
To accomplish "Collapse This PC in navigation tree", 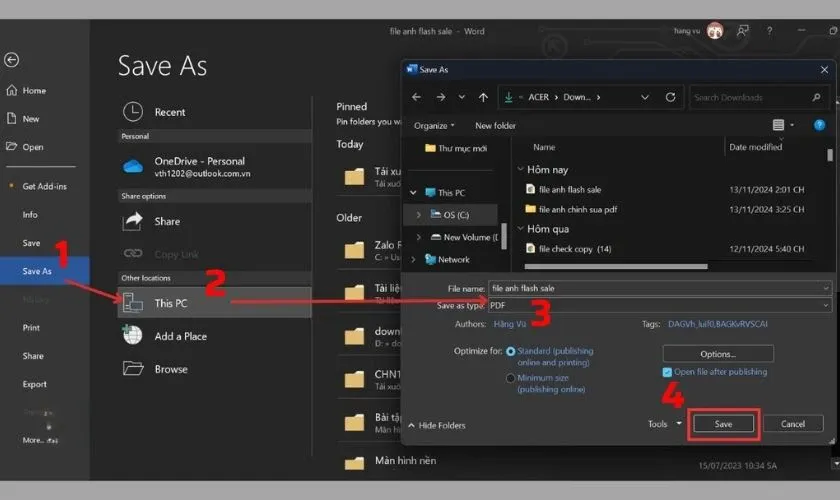I will (x=413, y=192).
